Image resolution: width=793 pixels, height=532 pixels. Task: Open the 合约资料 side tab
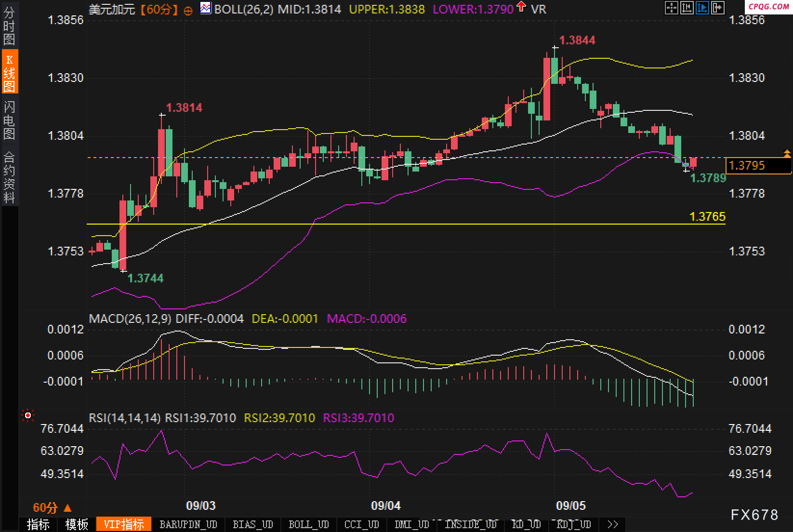[x=9, y=177]
